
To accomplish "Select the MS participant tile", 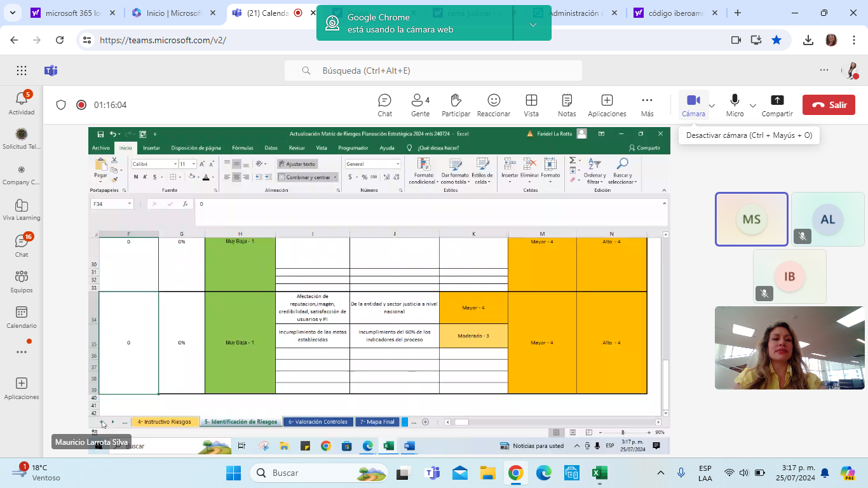I will click(x=752, y=219).
